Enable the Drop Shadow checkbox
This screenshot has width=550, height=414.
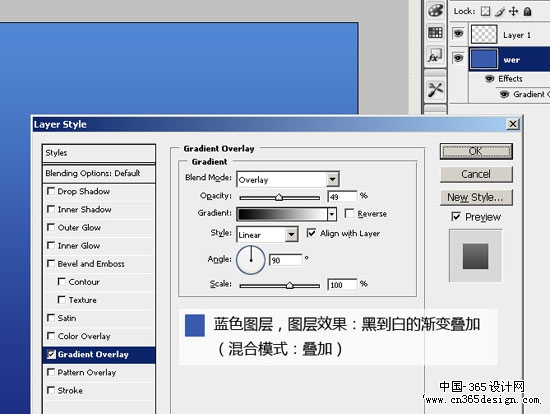click(x=51, y=191)
